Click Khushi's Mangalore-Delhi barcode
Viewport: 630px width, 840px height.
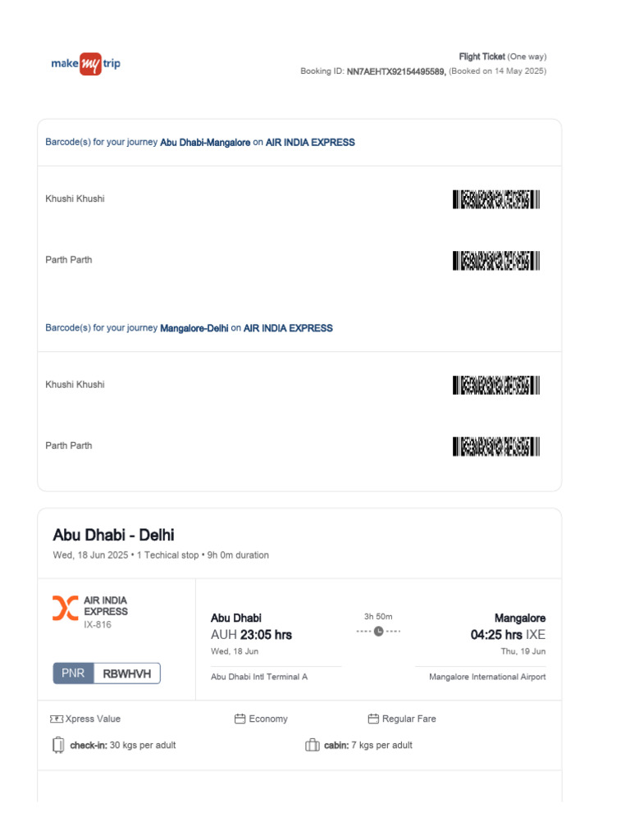click(x=495, y=385)
